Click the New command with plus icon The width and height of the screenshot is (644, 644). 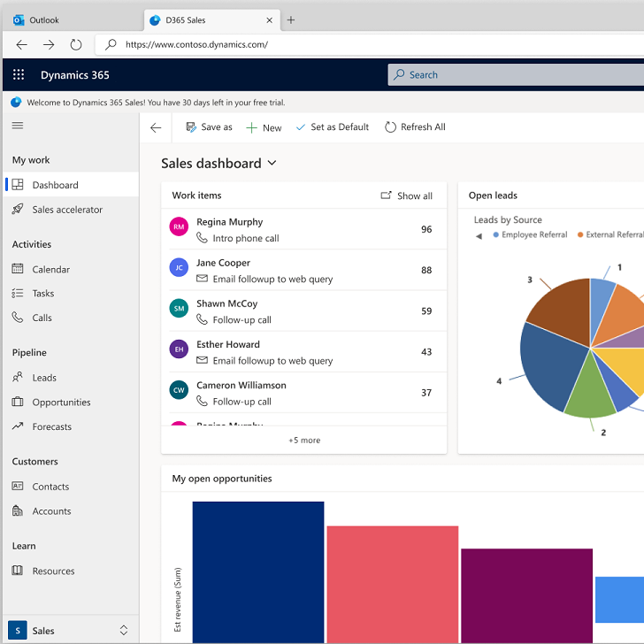(x=264, y=127)
